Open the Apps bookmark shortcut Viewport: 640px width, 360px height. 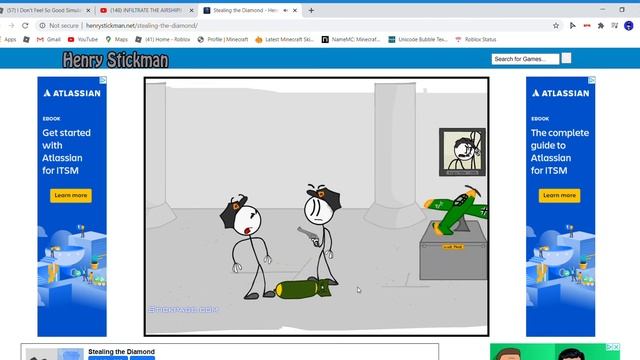[x=9, y=40]
